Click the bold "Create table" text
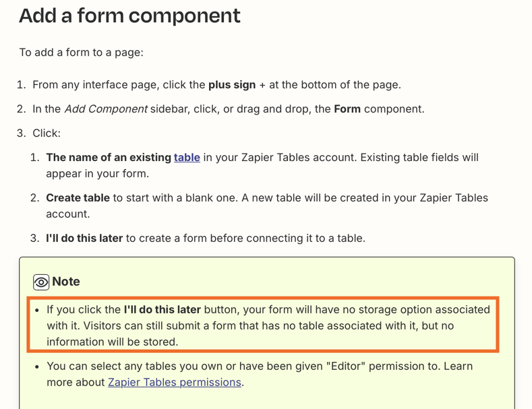 (78, 197)
